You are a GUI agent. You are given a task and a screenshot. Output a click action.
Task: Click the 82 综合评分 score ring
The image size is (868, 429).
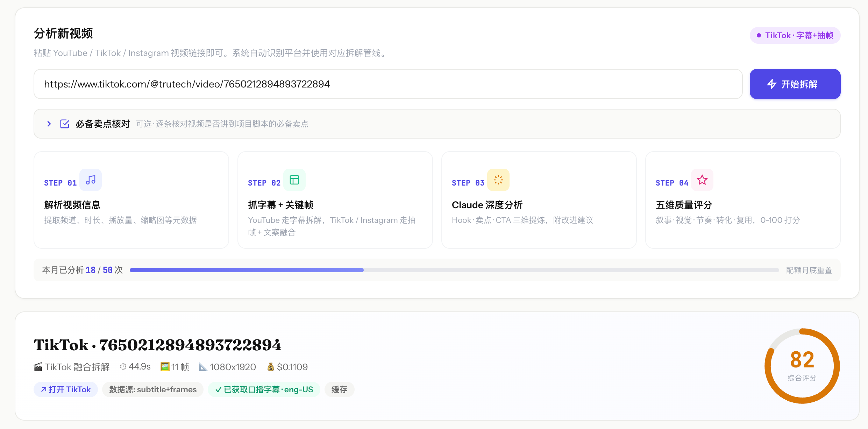pyautogui.click(x=802, y=366)
